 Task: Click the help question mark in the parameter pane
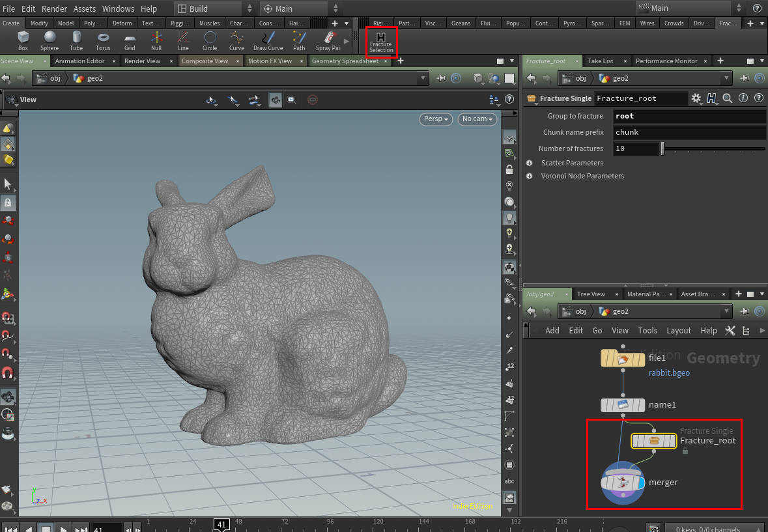[x=758, y=98]
